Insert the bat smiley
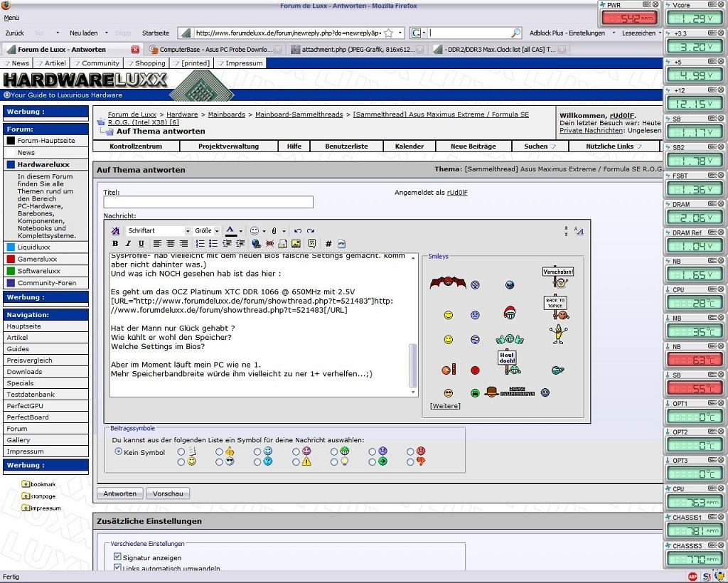 coord(448,282)
